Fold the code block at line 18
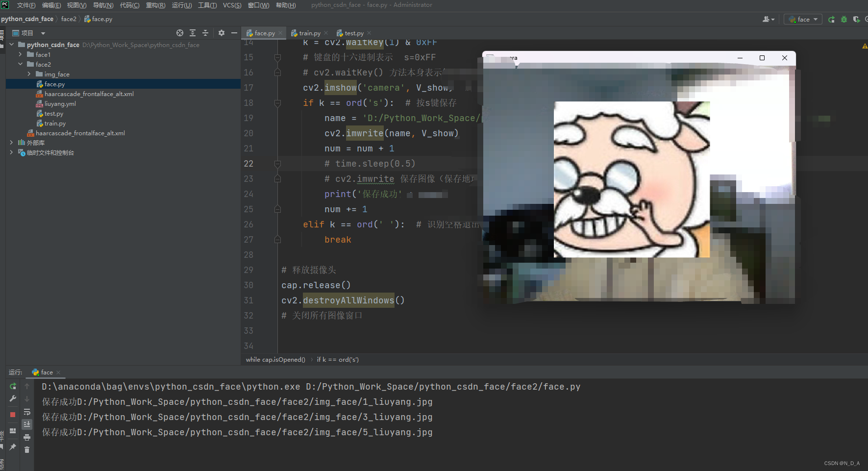The width and height of the screenshot is (868, 471). point(277,103)
